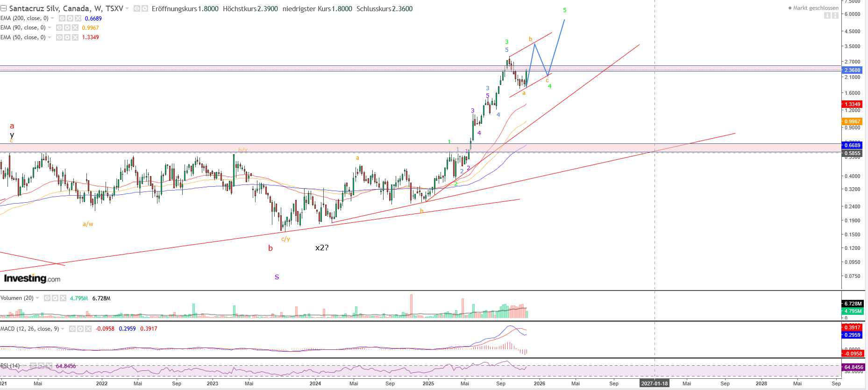Click the 2.3600 current price label on axis
868x390 pixels.
pos(852,70)
